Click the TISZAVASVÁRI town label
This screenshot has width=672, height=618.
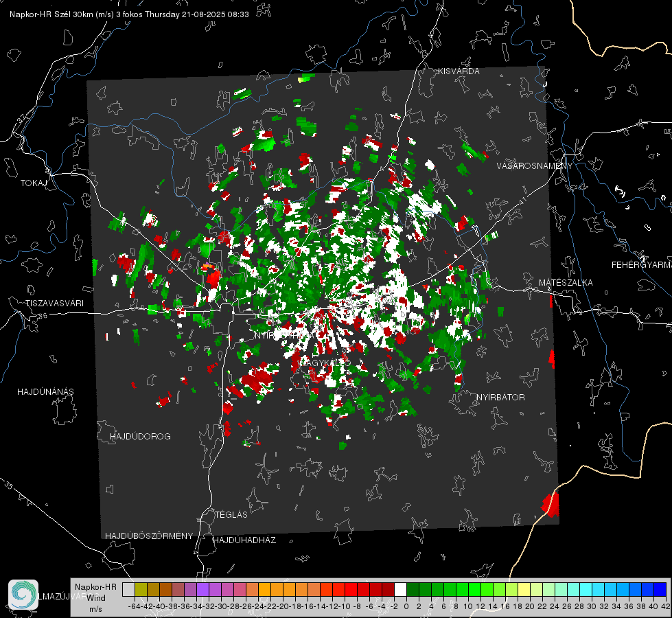pyautogui.click(x=55, y=304)
